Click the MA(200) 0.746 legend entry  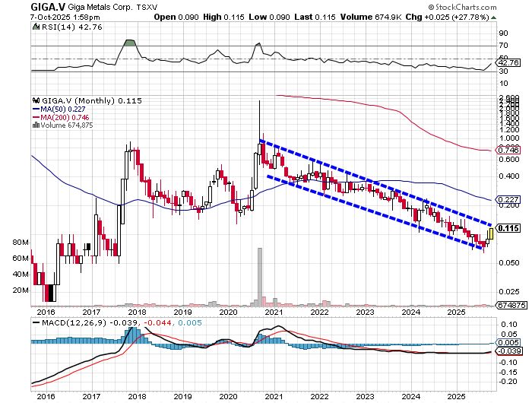pos(65,117)
